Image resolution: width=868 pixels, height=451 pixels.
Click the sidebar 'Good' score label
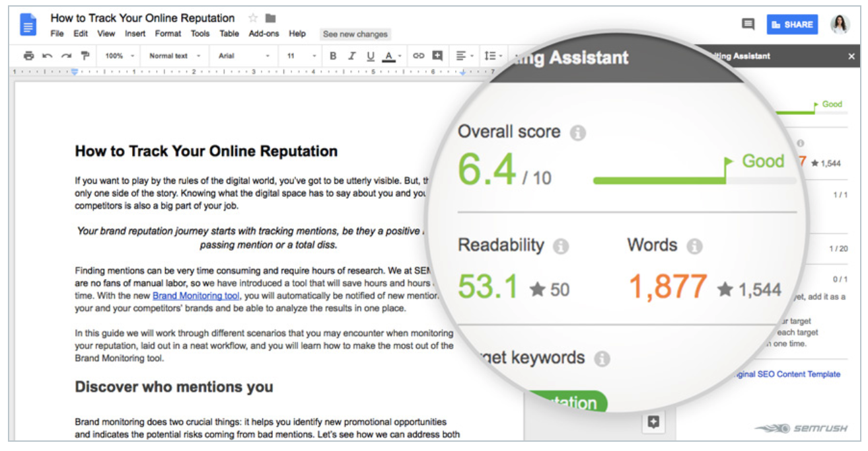(x=832, y=104)
